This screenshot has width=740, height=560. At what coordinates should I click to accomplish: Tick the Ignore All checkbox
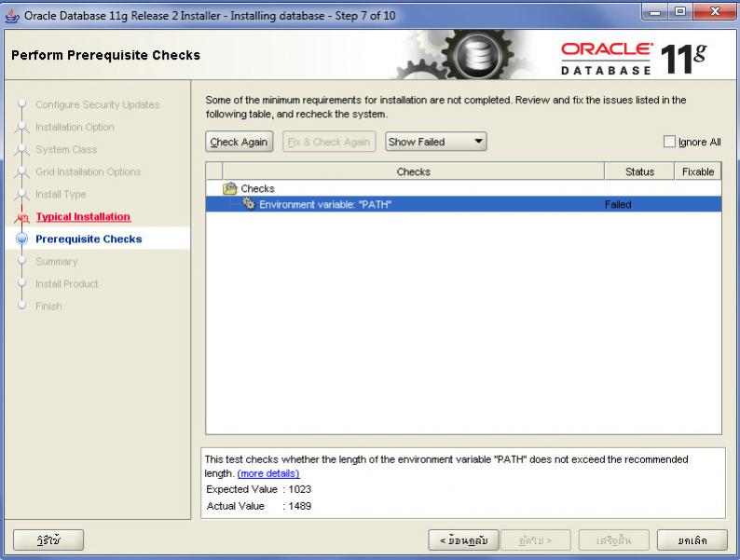click(669, 142)
